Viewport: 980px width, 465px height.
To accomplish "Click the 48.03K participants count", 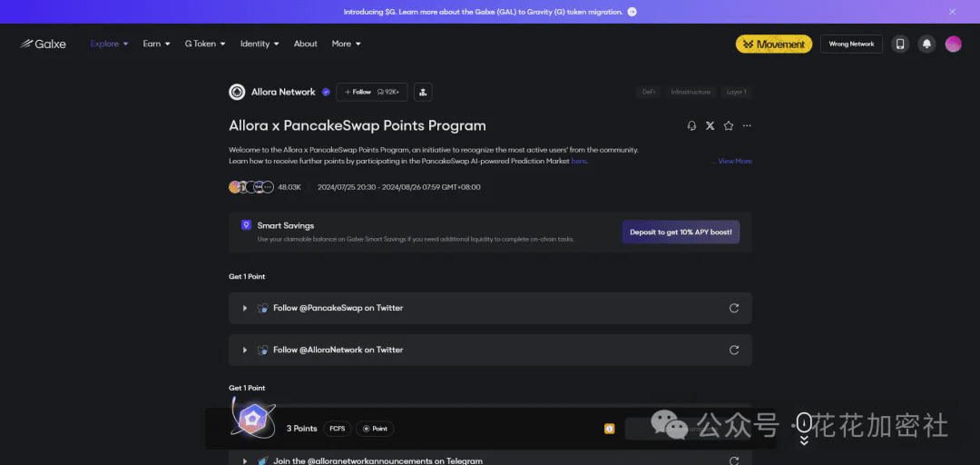I will (289, 187).
